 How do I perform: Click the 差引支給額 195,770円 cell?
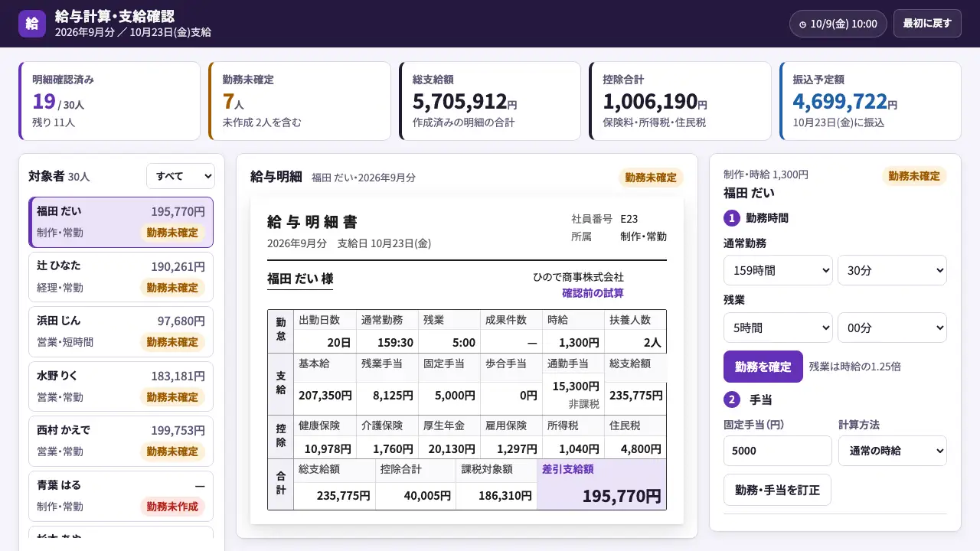pyautogui.click(x=602, y=484)
